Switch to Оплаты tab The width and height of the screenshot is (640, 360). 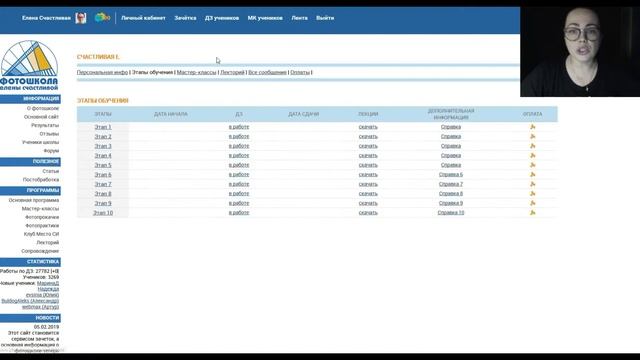300,72
